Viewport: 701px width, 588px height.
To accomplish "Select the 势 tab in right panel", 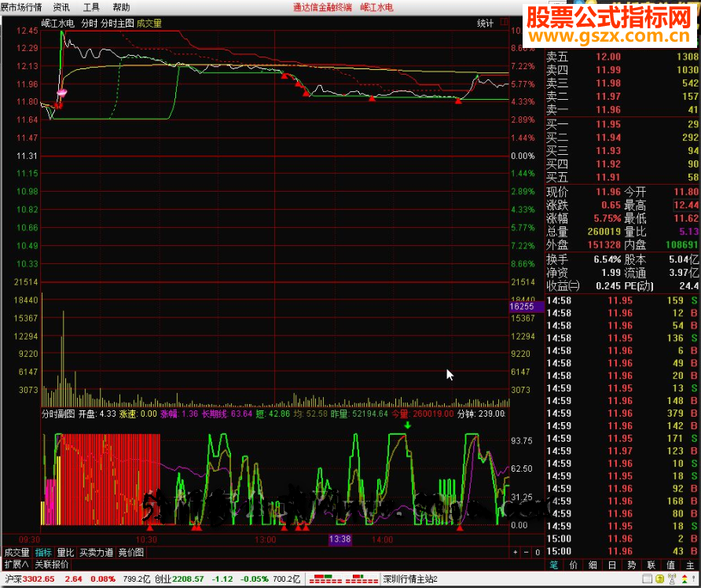I will point(632,565).
